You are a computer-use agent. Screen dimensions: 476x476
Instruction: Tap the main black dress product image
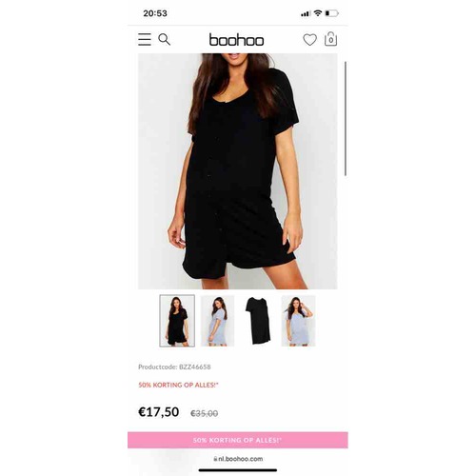pos(238,171)
